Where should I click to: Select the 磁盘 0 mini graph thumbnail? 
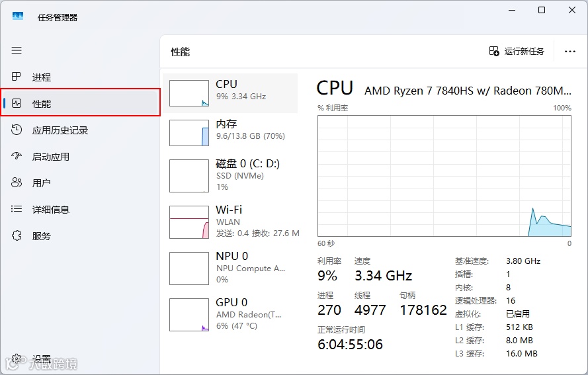pyautogui.click(x=189, y=176)
